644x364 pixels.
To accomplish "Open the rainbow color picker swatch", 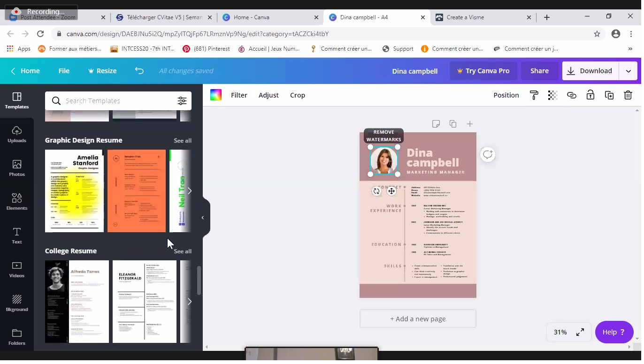I will 215,95.
